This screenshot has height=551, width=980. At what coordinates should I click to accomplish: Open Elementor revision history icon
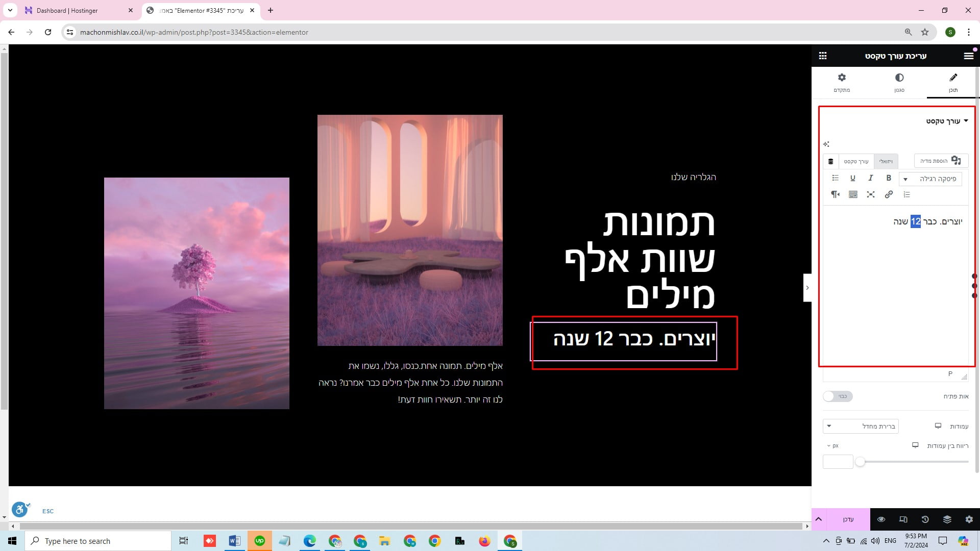point(925,519)
